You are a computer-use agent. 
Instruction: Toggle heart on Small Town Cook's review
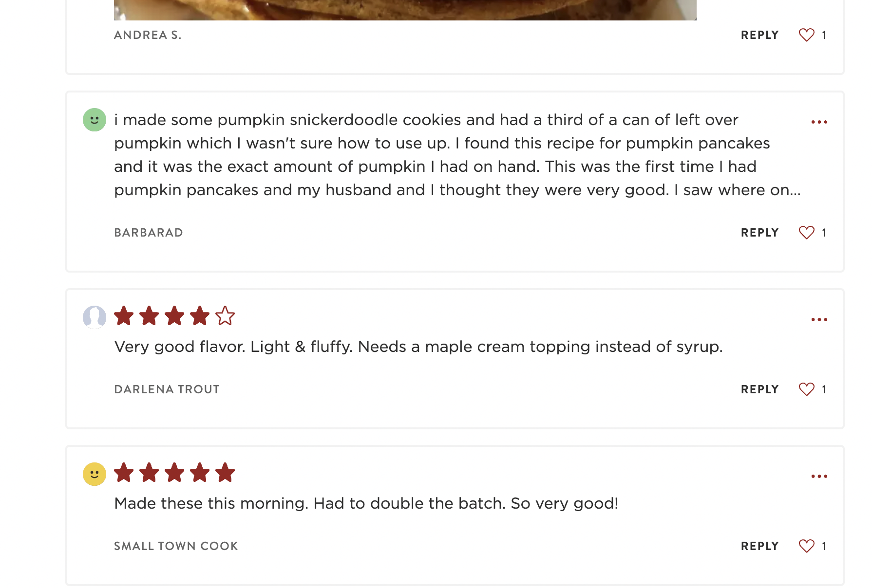[x=806, y=546]
